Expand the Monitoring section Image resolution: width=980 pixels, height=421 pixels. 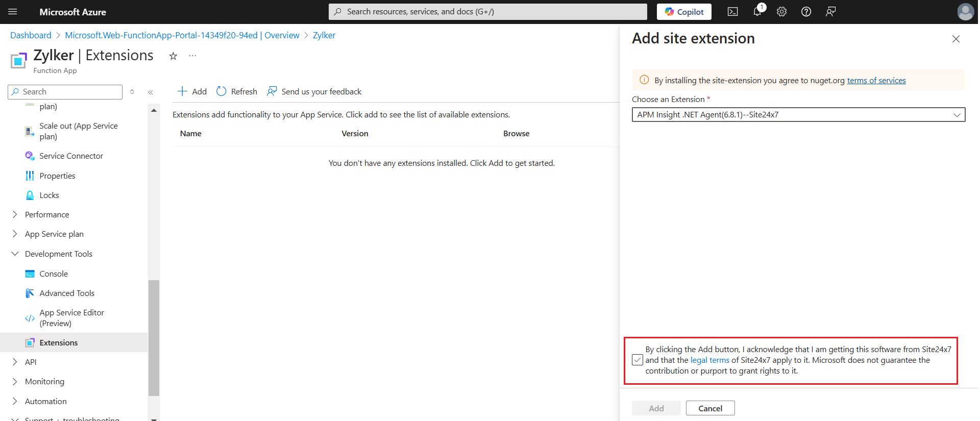[x=15, y=382]
